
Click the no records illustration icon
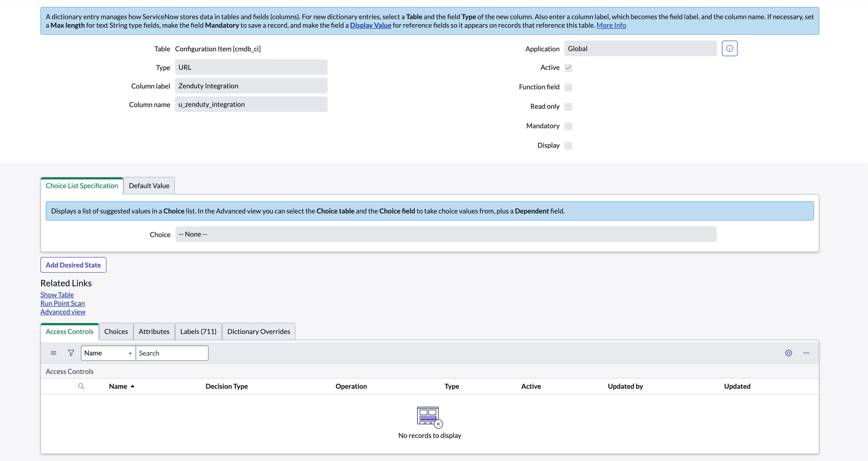coord(430,417)
